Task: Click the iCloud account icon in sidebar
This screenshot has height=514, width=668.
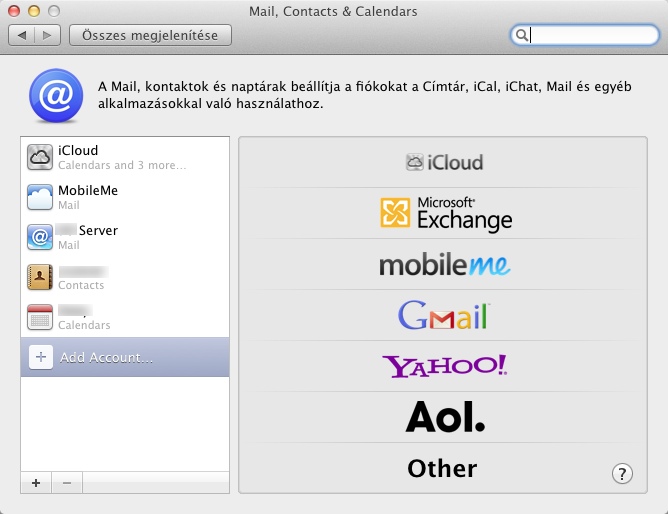Action: click(x=40, y=157)
